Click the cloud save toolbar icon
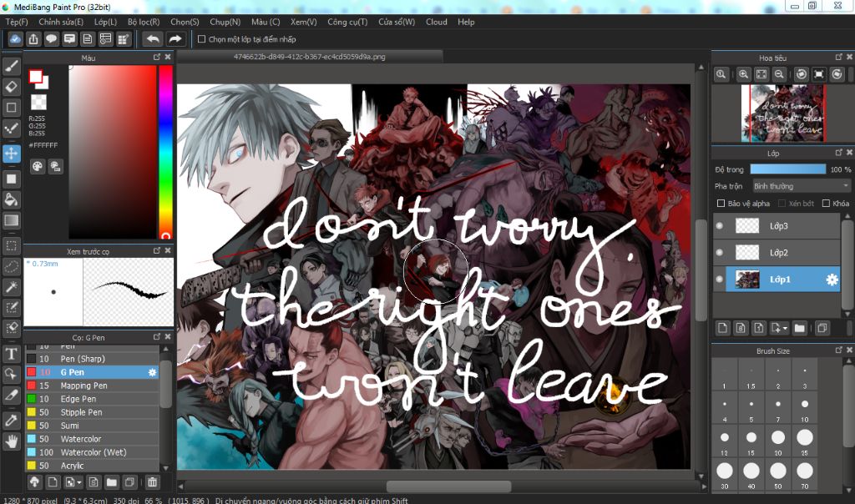Screen dimensions: 855x504 [15, 39]
